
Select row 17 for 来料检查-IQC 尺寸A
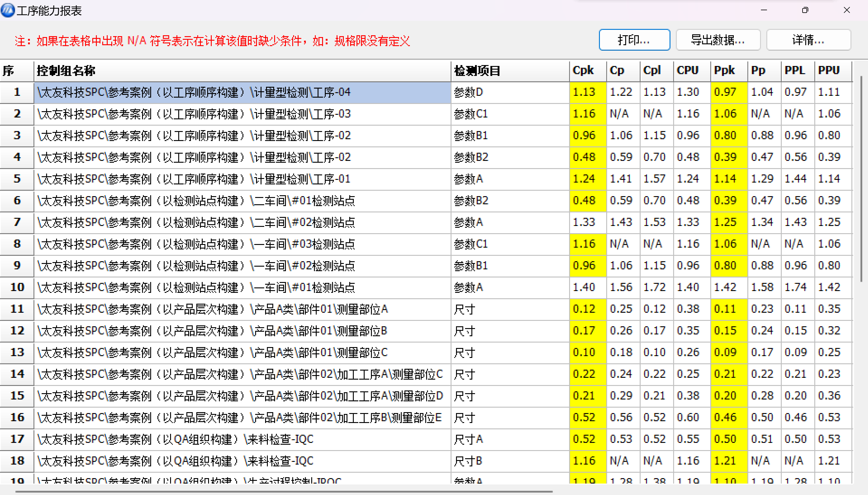pos(238,439)
